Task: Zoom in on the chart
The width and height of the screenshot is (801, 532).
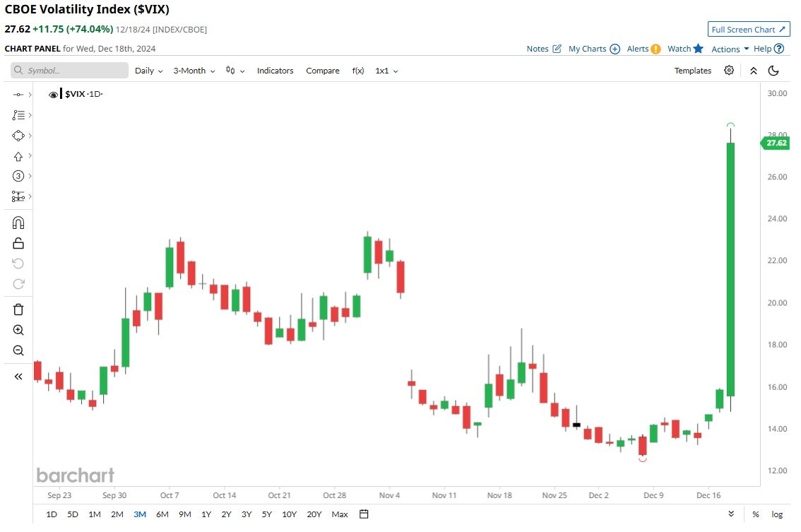Action: tap(18, 330)
